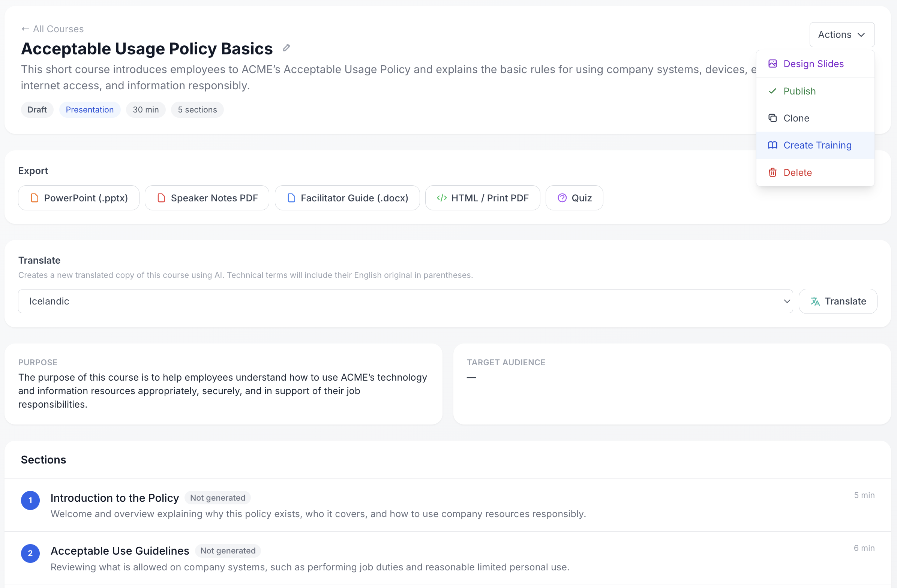Click the Publish checkmark icon
This screenshot has width=897, height=588.
pos(772,91)
